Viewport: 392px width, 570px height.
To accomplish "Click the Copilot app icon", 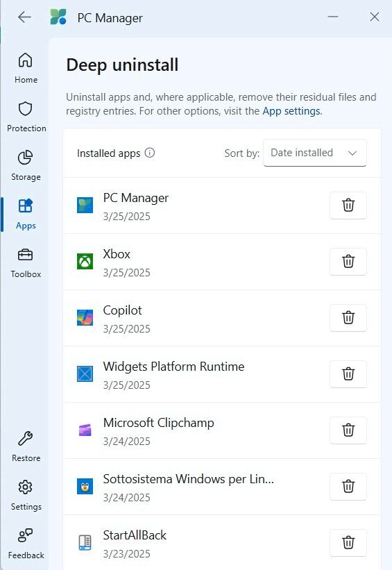I will (85, 318).
